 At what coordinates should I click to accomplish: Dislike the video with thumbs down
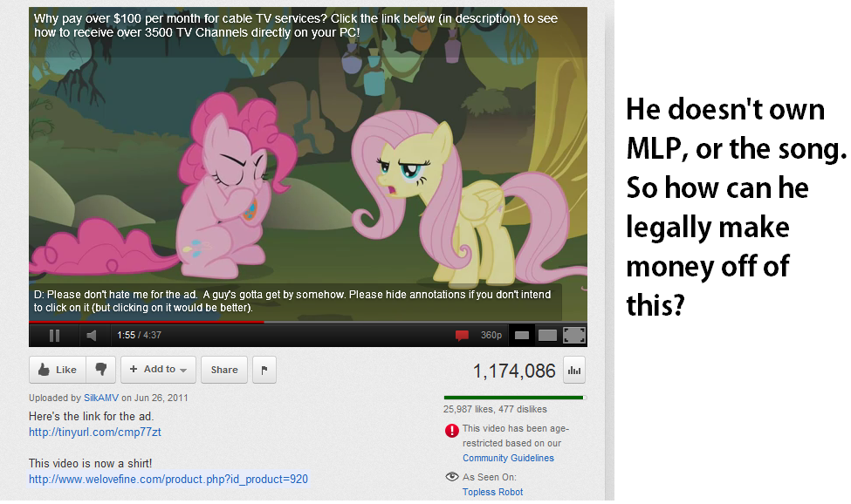(x=101, y=370)
